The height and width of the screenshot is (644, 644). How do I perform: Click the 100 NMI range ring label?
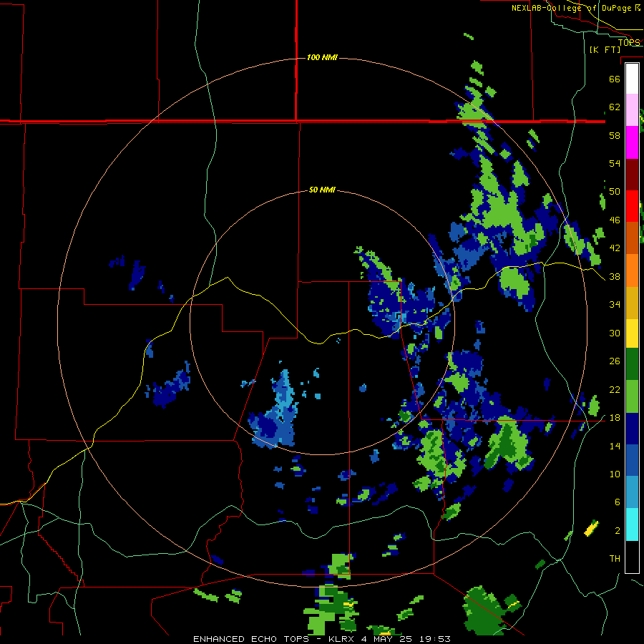(x=322, y=57)
